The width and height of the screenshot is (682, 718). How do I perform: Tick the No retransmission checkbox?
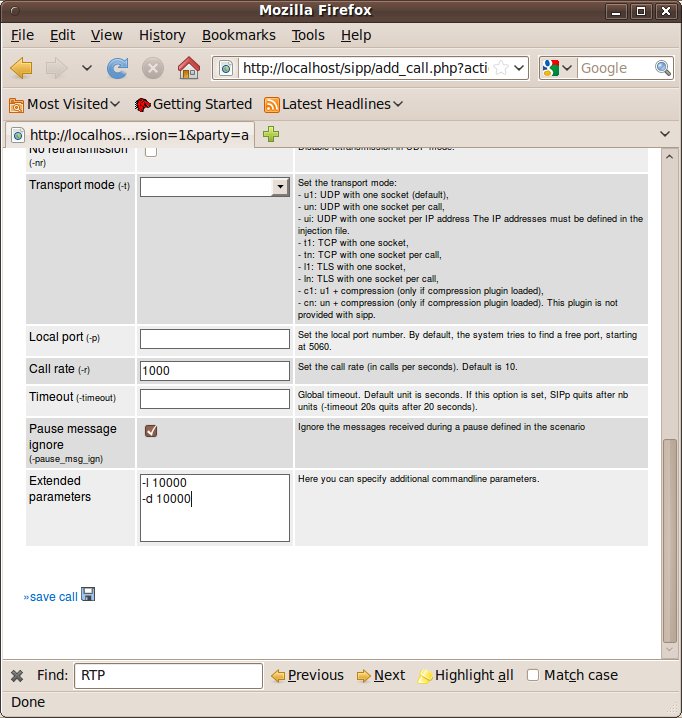pyautogui.click(x=151, y=151)
